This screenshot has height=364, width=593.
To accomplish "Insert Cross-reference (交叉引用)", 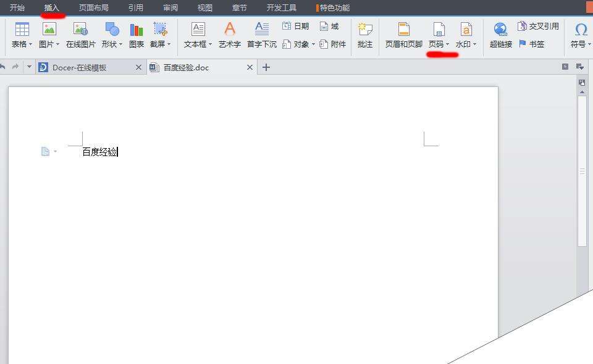I will 538,26.
